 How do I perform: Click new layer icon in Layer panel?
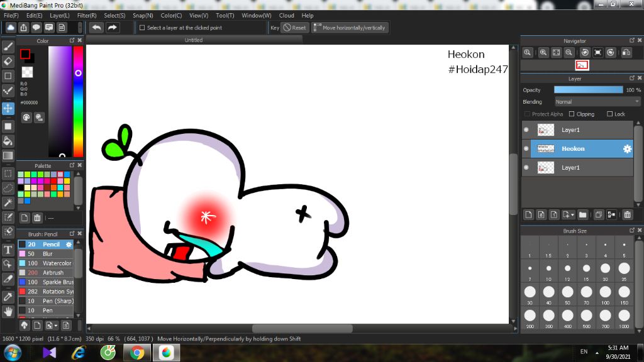(x=528, y=215)
